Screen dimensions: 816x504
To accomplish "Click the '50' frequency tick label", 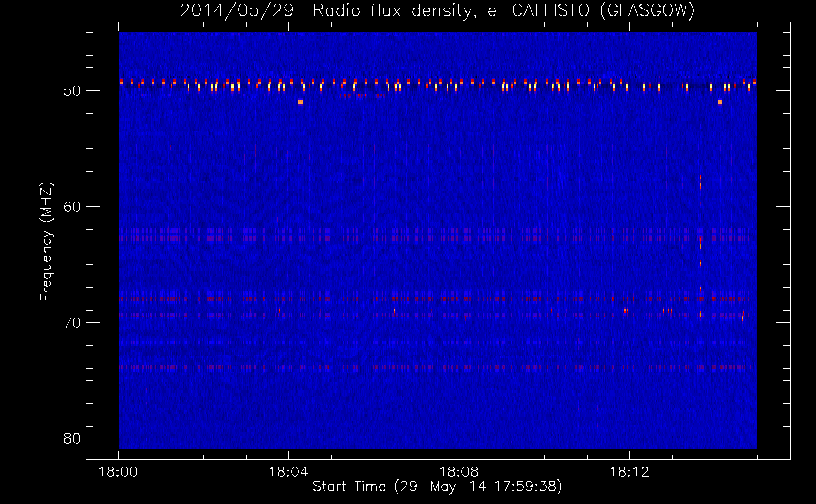I will (x=72, y=91).
